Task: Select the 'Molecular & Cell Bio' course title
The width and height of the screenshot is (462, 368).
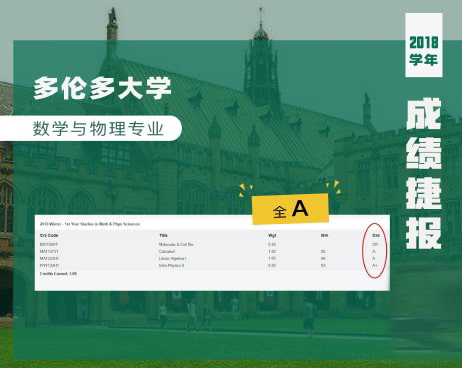Action: [x=176, y=244]
